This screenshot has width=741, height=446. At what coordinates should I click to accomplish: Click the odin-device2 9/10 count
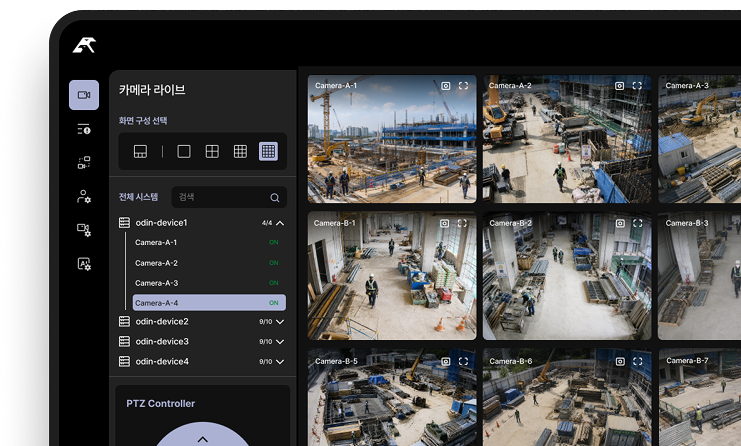coord(266,322)
